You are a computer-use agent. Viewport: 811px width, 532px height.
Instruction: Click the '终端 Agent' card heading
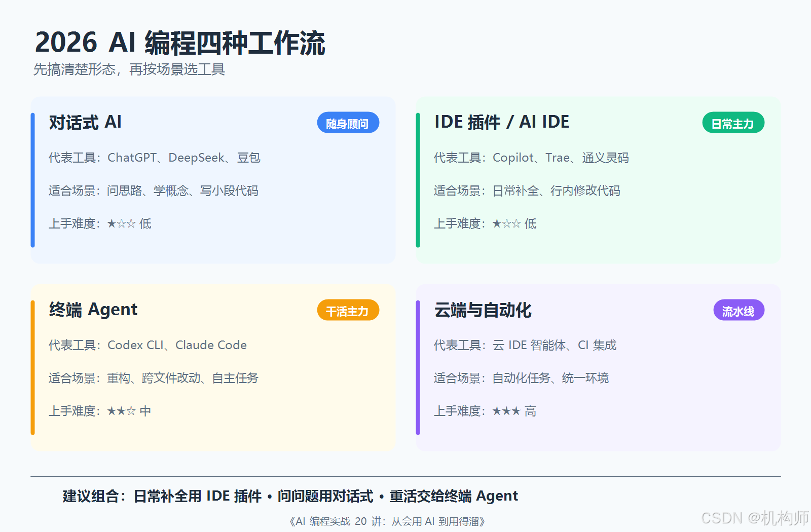93,310
